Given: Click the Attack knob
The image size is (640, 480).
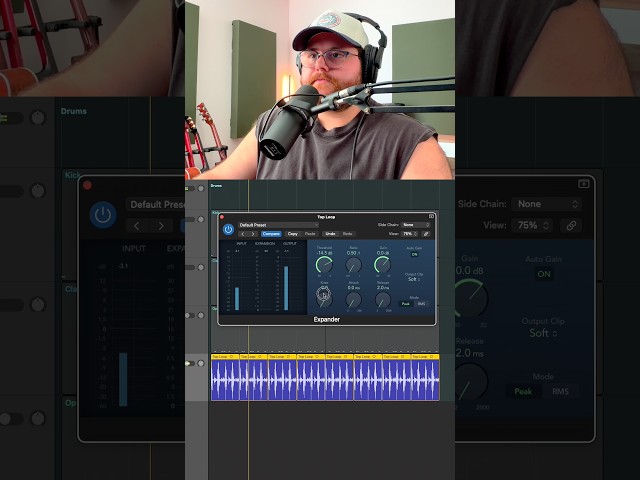Looking at the screenshot, I should tap(353, 300).
